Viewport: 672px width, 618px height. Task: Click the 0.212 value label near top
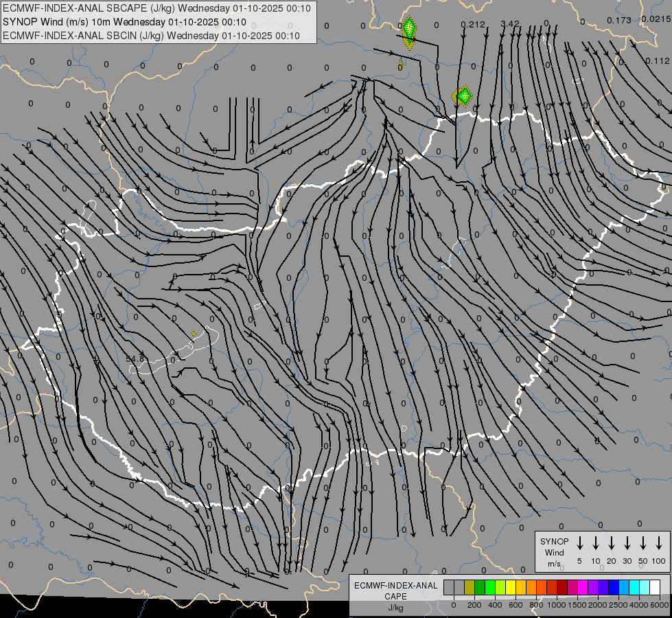pos(472,25)
